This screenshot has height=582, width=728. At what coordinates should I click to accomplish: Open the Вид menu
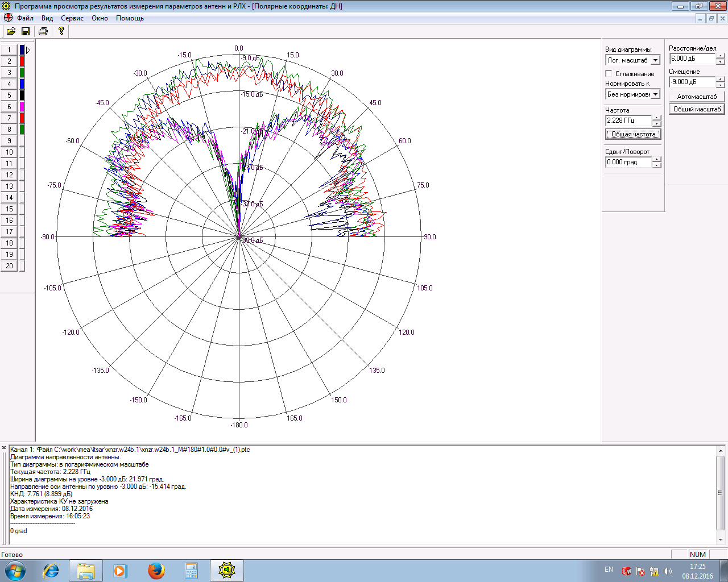pyautogui.click(x=47, y=18)
